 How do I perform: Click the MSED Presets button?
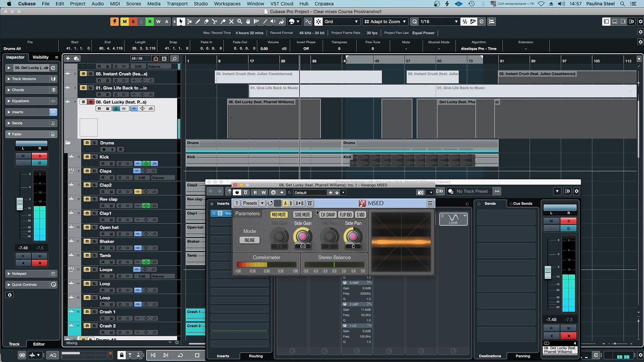tap(250, 203)
